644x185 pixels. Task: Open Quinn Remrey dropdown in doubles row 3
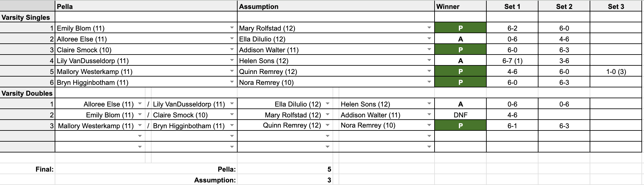327,126
